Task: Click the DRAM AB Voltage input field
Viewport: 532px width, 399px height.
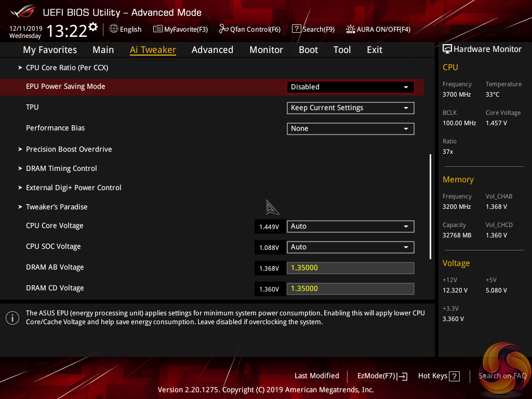Action: (x=350, y=268)
